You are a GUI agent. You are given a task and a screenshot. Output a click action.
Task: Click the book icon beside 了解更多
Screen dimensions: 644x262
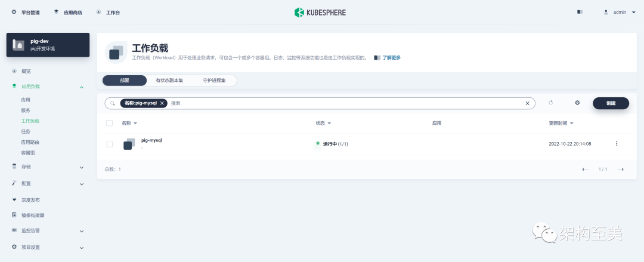tap(377, 57)
